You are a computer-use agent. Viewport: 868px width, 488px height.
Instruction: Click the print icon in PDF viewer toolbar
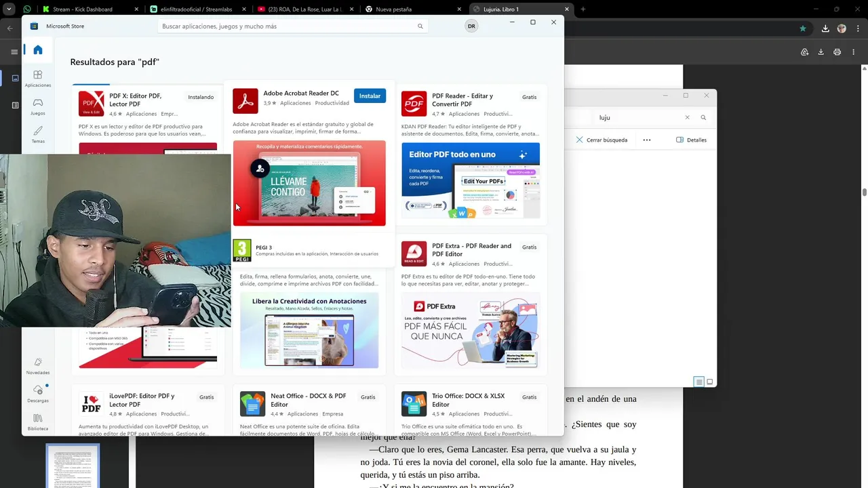pyautogui.click(x=837, y=52)
